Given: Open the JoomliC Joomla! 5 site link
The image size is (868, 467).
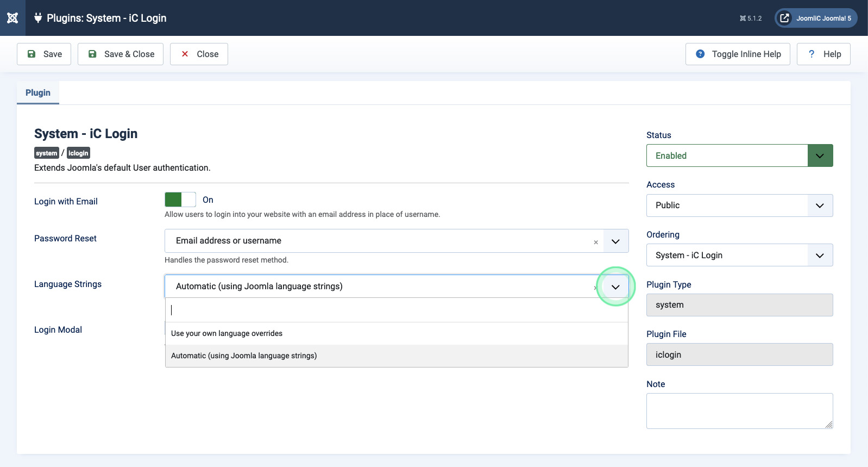Looking at the screenshot, I should click(816, 18).
